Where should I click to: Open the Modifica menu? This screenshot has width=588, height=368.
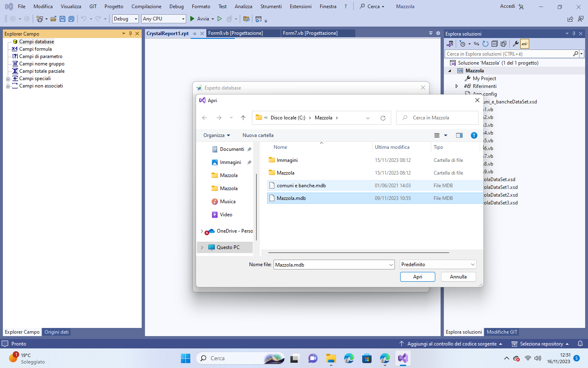[x=43, y=7]
